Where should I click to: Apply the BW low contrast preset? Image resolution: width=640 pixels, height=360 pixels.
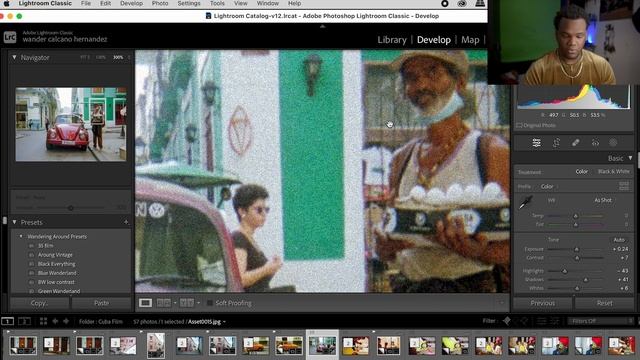click(56, 282)
